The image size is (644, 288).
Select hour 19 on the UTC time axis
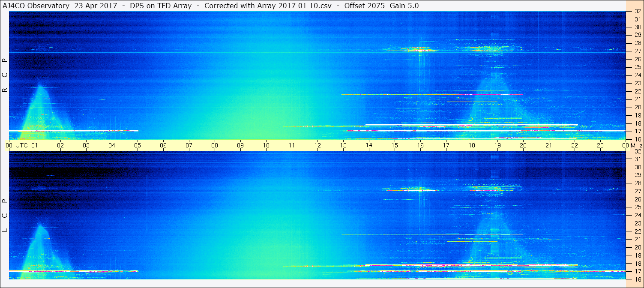(x=497, y=145)
